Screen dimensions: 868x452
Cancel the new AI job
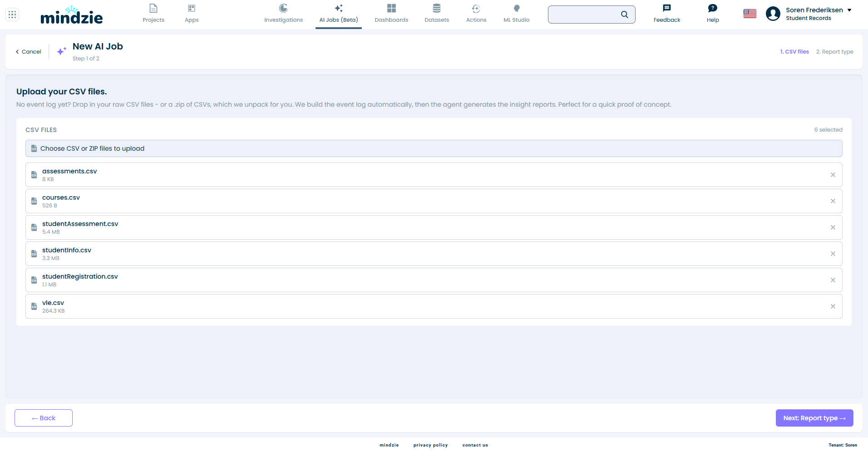[x=29, y=52]
